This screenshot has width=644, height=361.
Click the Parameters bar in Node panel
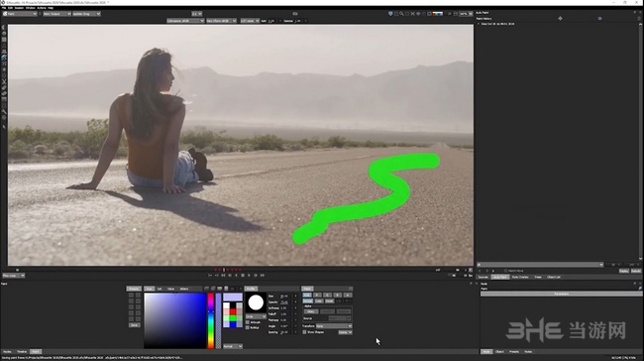coord(561,294)
